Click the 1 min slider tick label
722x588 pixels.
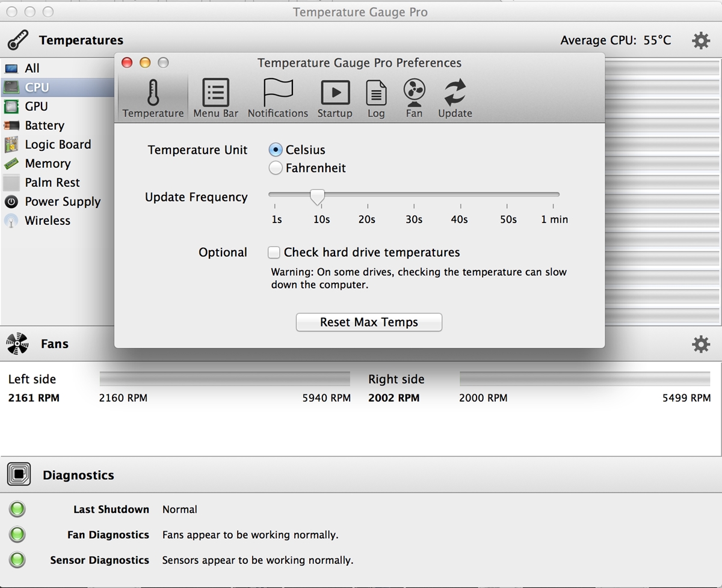pyautogui.click(x=554, y=219)
